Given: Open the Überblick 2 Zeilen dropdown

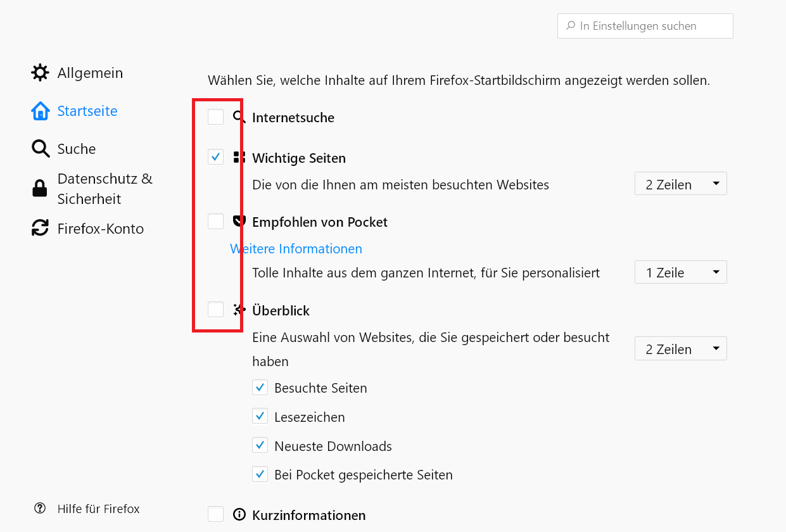Looking at the screenshot, I should (680, 349).
